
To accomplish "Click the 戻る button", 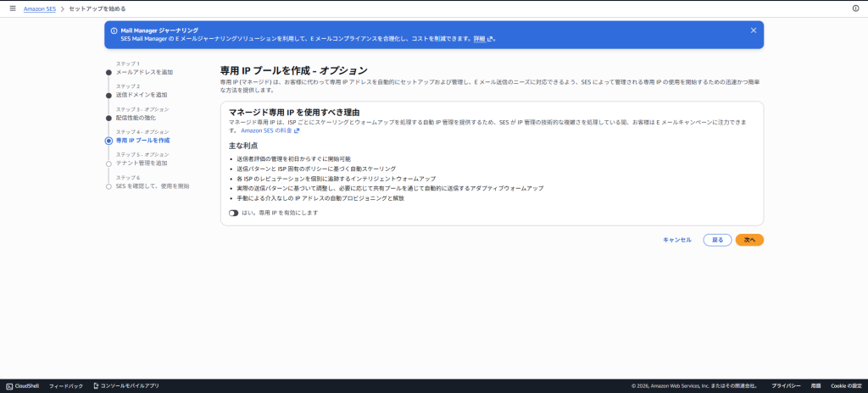I will coord(717,240).
